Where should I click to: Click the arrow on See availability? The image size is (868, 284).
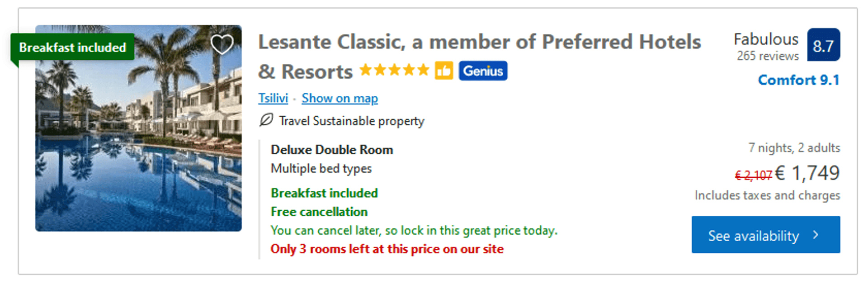(816, 235)
